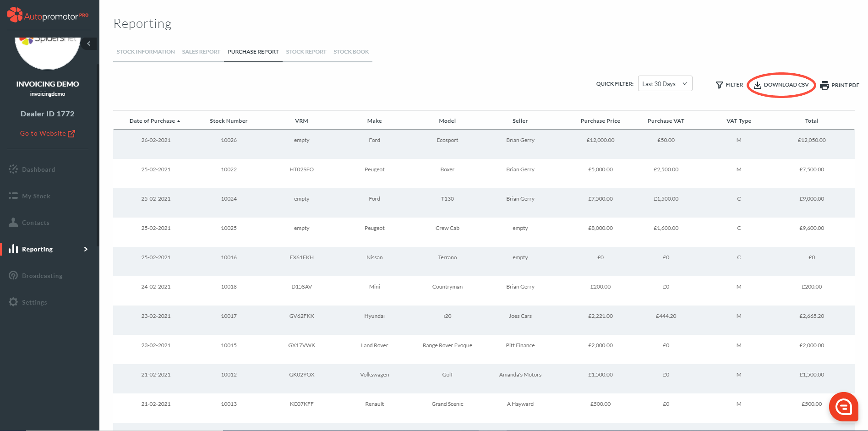This screenshot has width=868, height=431.
Task: Select the Stock Report tab
Action: coord(306,52)
